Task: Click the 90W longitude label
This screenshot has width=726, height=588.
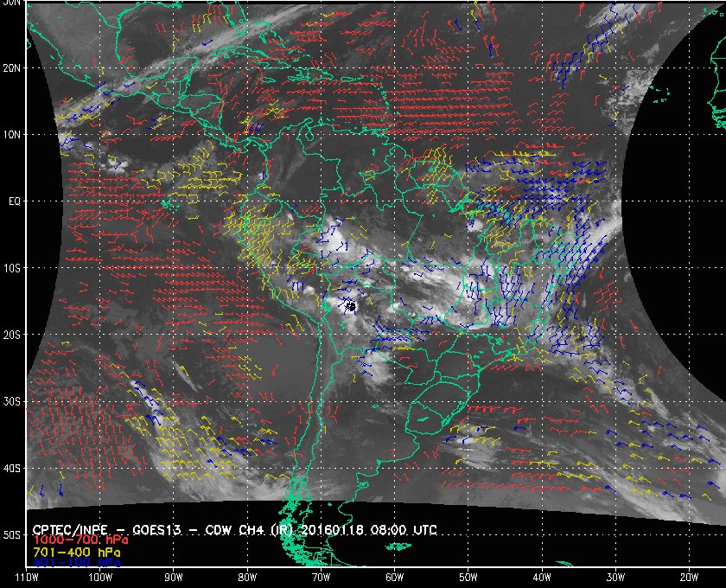Action: [x=174, y=578]
